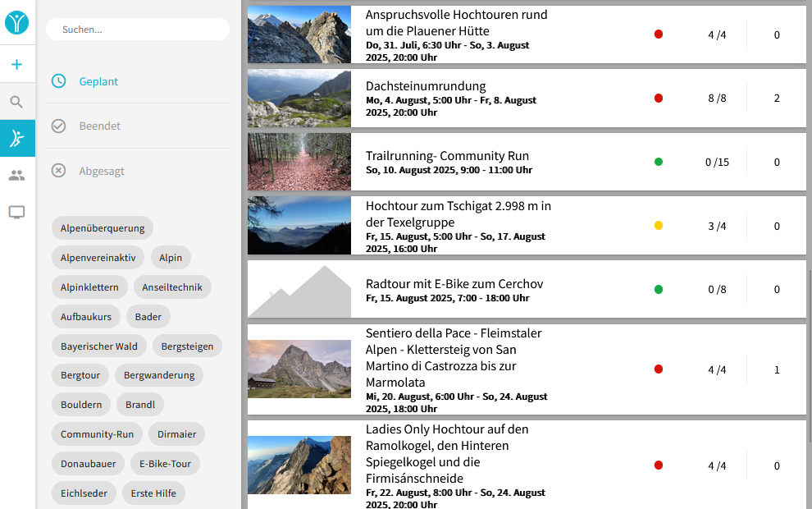Open the Sentiero della Pace thumbnail
The width and height of the screenshot is (812, 509).
coord(299,369)
